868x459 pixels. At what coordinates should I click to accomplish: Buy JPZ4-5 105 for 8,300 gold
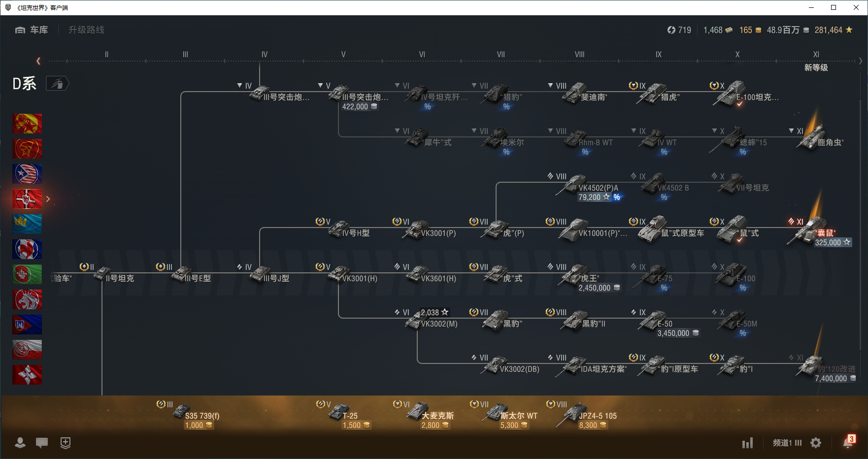(593, 425)
